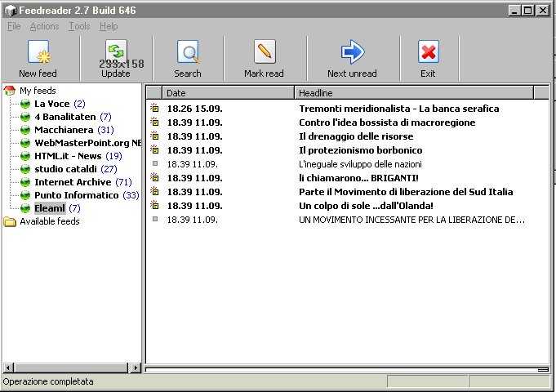The height and width of the screenshot is (392, 556).
Task: Jump to Next unread with arrow icon
Action: click(x=352, y=53)
